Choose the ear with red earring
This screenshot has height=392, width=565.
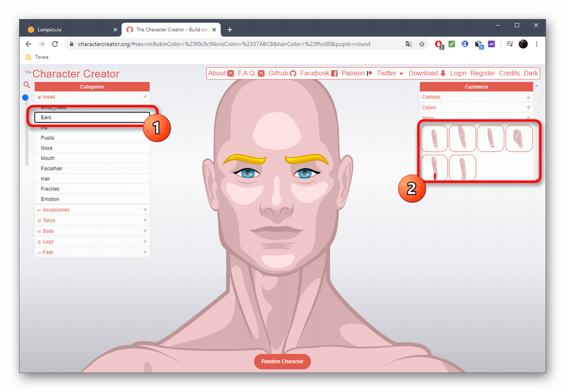point(434,167)
